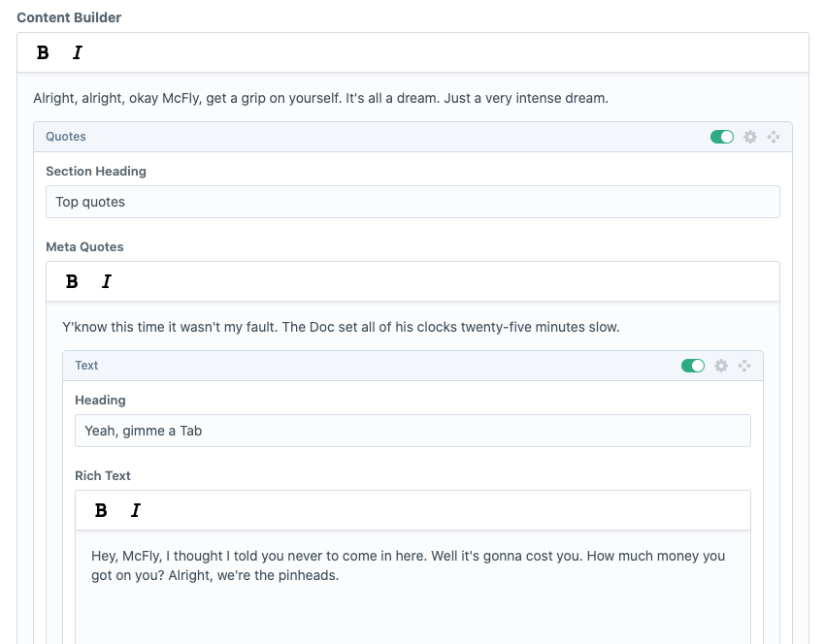The width and height of the screenshot is (824, 644).
Task: Click the Section Heading label
Action: point(96,172)
